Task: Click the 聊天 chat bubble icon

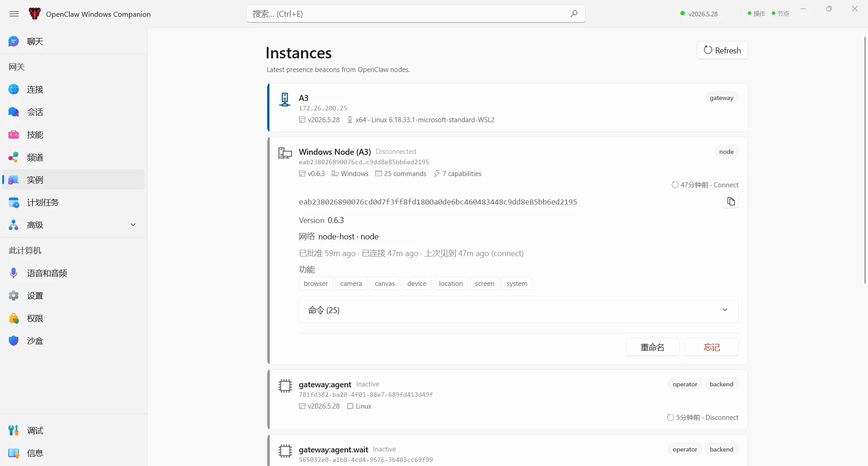Action: pyautogui.click(x=14, y=42)
